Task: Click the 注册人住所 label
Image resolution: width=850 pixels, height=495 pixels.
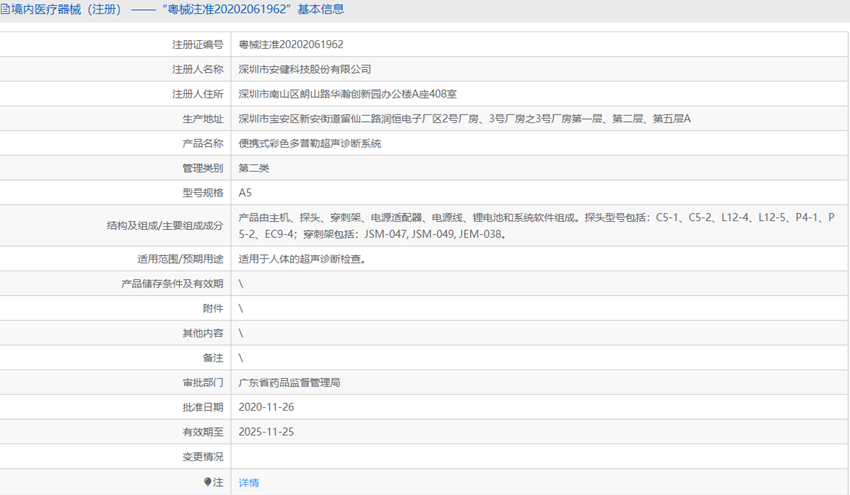Action: pyautogui.click(x=198, y=94)
